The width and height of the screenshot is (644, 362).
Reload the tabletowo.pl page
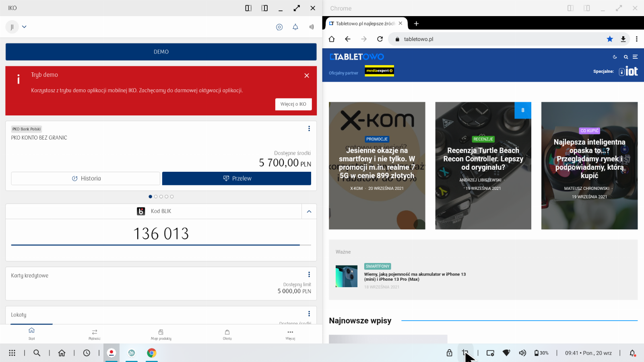point(380,39)
